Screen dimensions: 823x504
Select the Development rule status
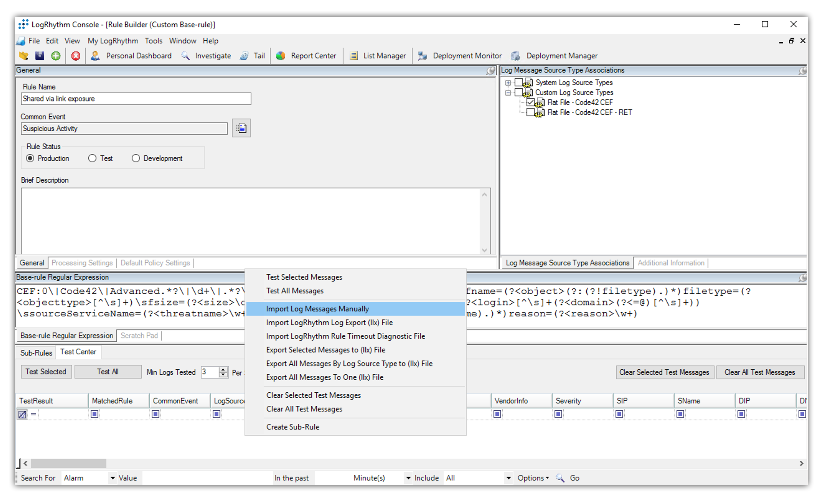tap(136, 158)
